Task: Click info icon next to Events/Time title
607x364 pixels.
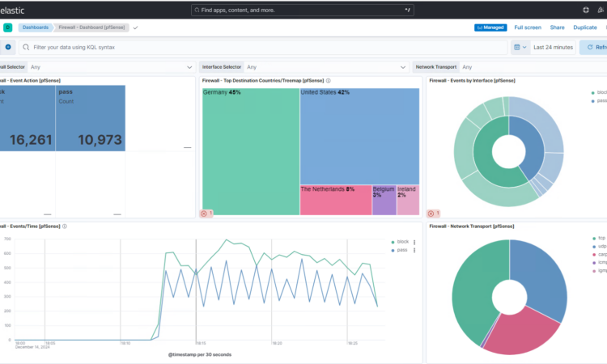Action: tap(65, 226)
